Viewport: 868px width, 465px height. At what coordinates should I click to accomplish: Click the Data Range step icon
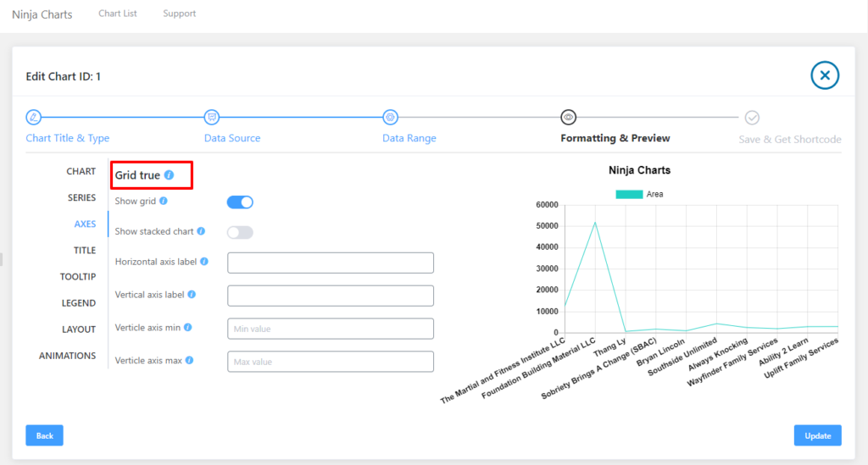[390, 117]
